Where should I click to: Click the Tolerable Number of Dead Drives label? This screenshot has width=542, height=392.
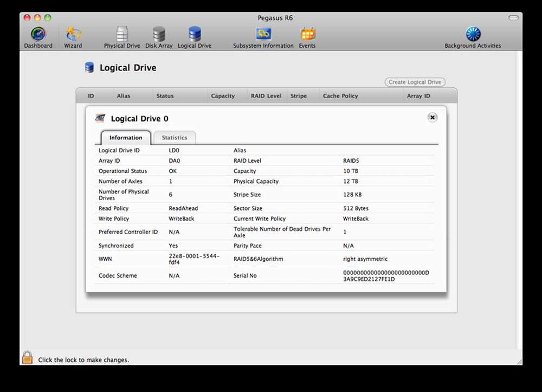282,232
